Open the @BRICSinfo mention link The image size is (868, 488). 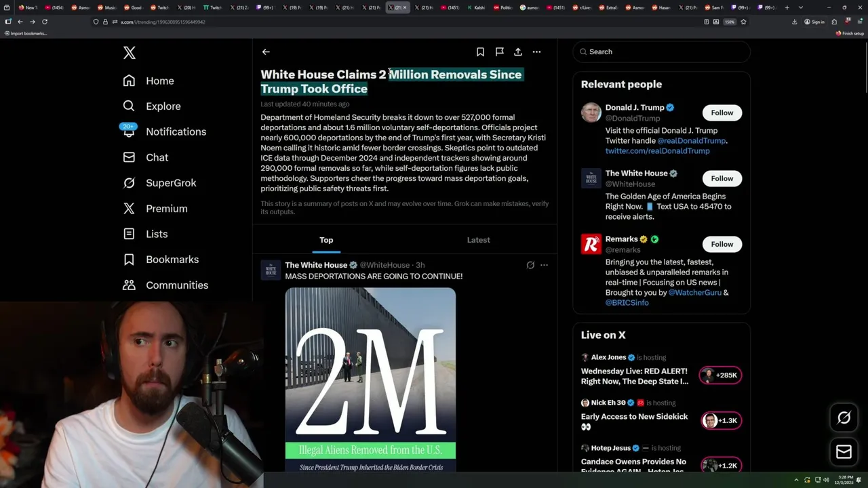point(627,303)
